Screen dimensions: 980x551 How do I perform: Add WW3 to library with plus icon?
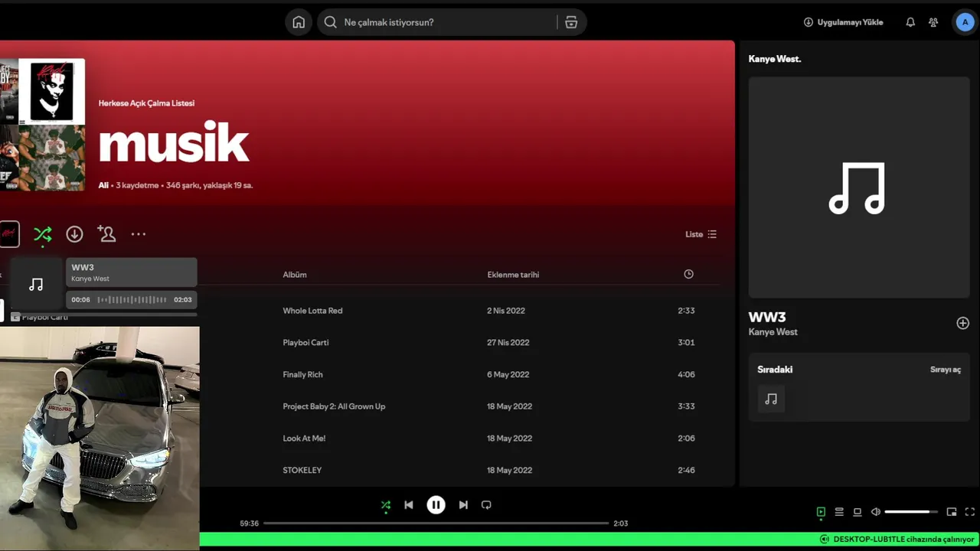(x=963, y=323)
